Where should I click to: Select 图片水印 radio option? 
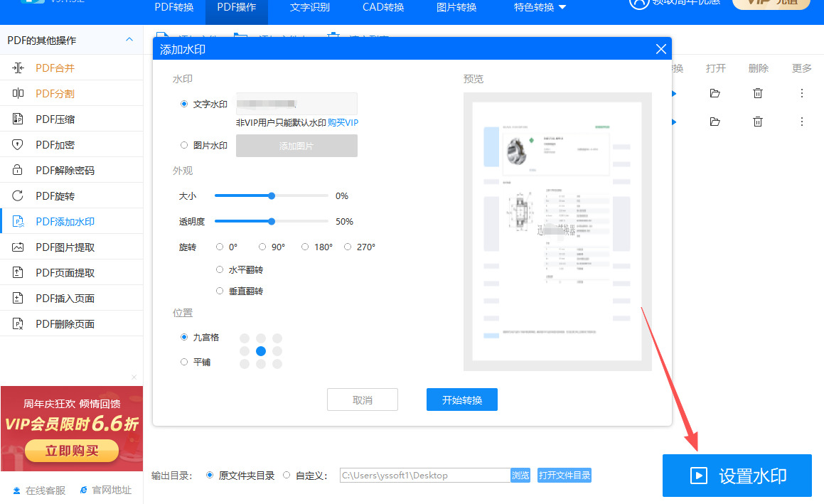point(184,145)
